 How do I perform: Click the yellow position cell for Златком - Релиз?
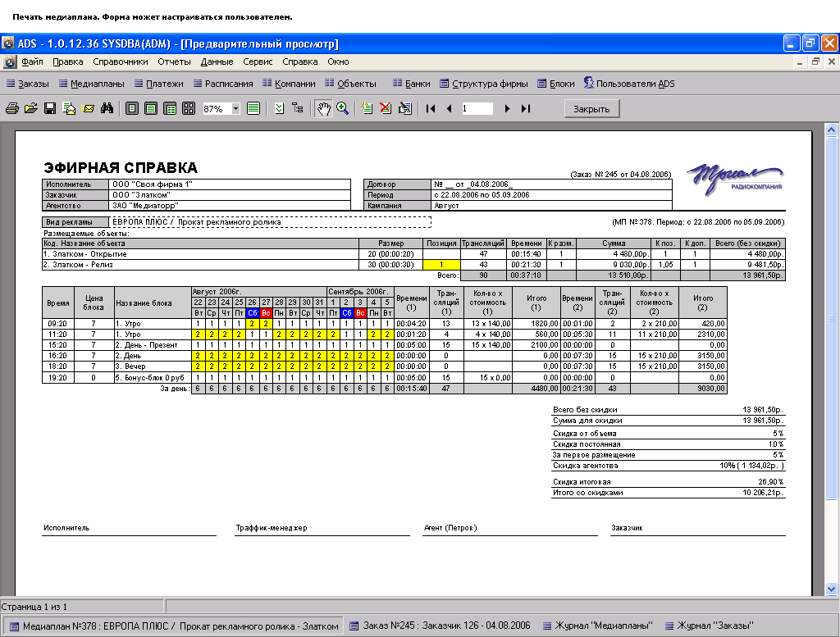441,265
